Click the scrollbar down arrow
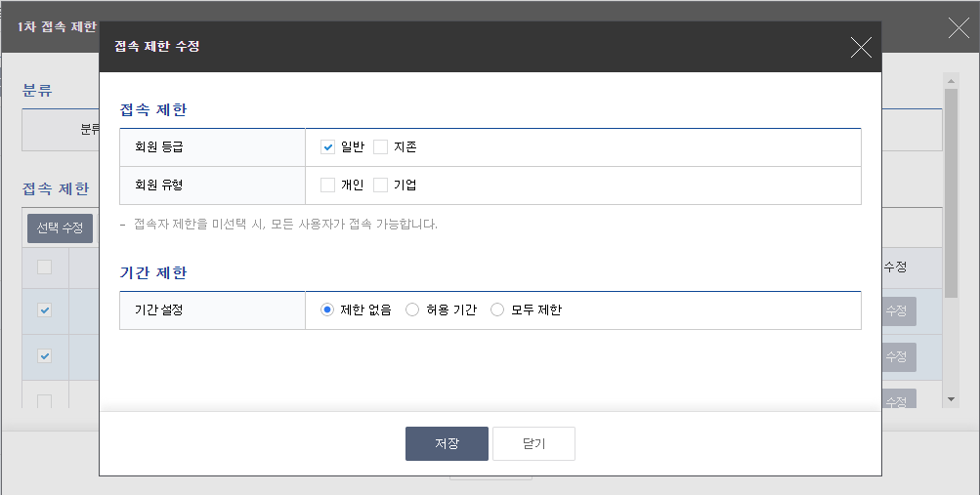This screenshot has height=495, width=980. [950, 399]
